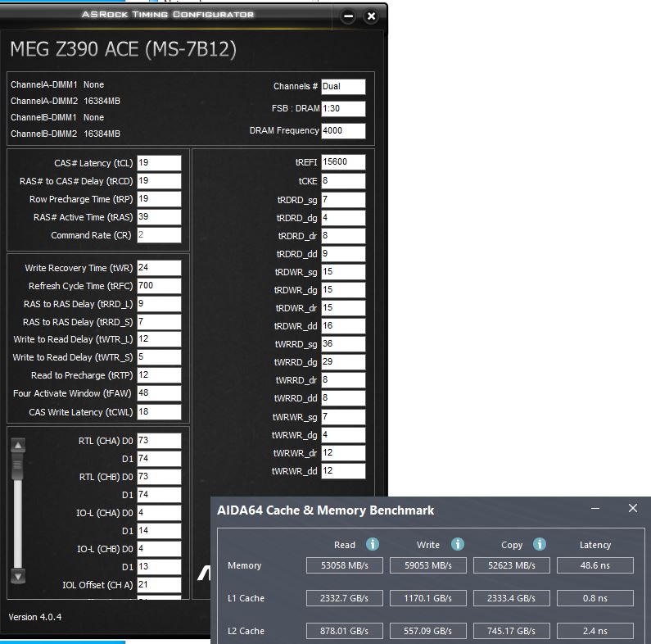Click the Refresh Cycle Time (tRFC) field
This screenshot has width=651, height=644.
[x=159, y=286]
